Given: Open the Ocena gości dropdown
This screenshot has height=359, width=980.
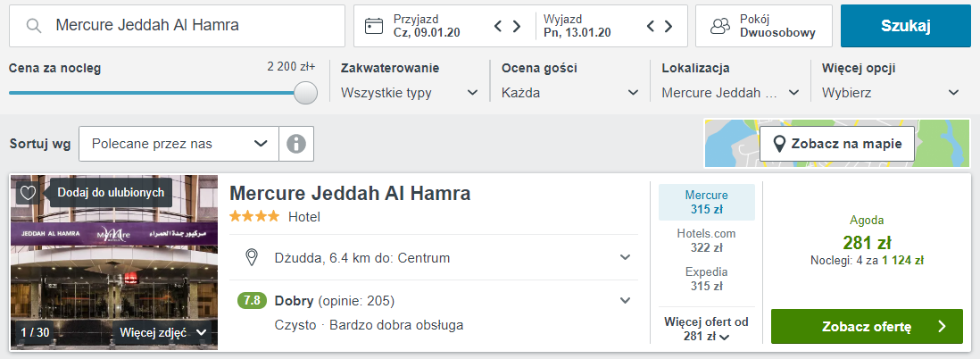Looking at the screenshot, I should 569,93.
